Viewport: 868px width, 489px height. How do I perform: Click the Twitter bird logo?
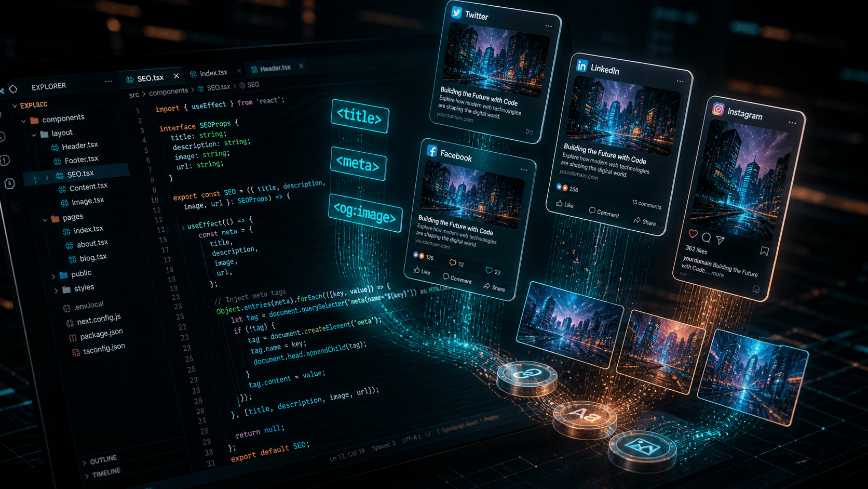click(x=456, y=12)
